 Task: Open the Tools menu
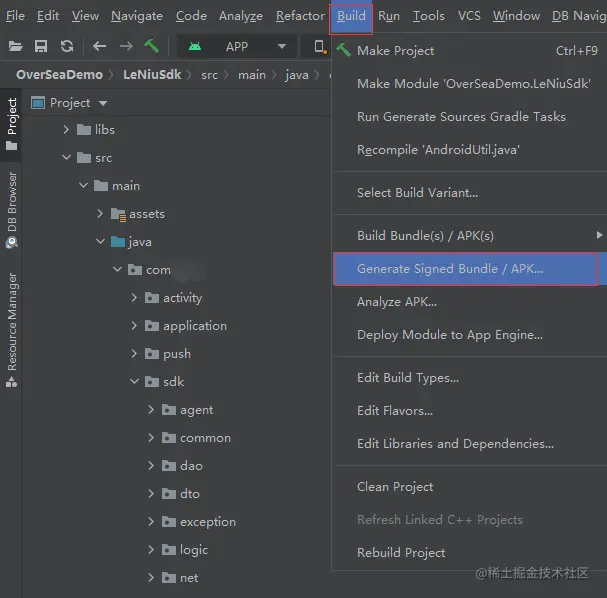click(x=429, y=16)
